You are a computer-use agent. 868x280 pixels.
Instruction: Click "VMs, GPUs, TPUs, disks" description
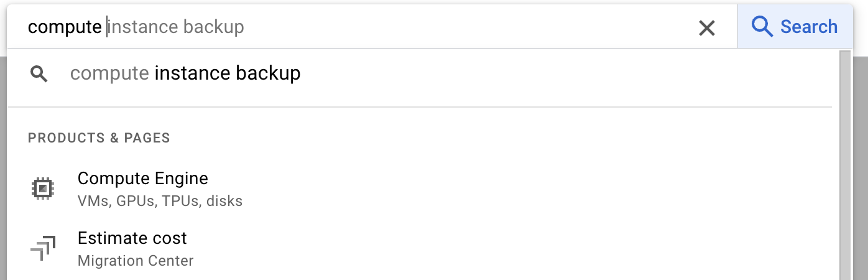[x=160, y=201]
